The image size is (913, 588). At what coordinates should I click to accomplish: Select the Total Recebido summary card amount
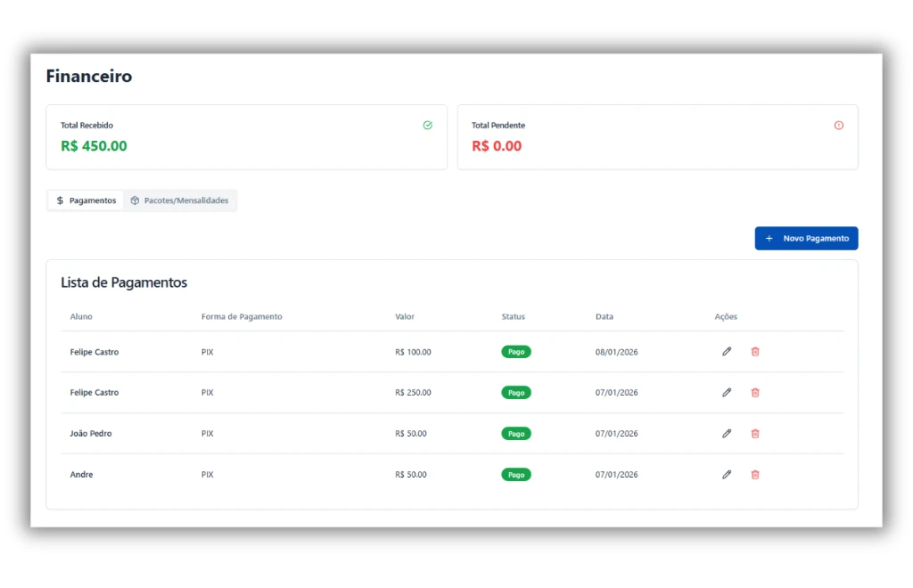(94, 146)
